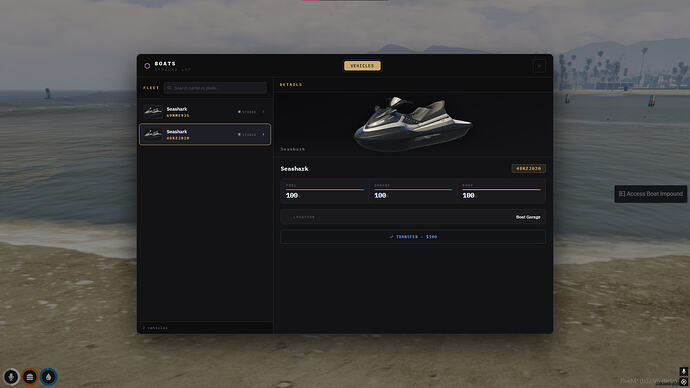The image size is (690, 388).
Task: Select the first Seashark row
Action: (x=205, y=112)
